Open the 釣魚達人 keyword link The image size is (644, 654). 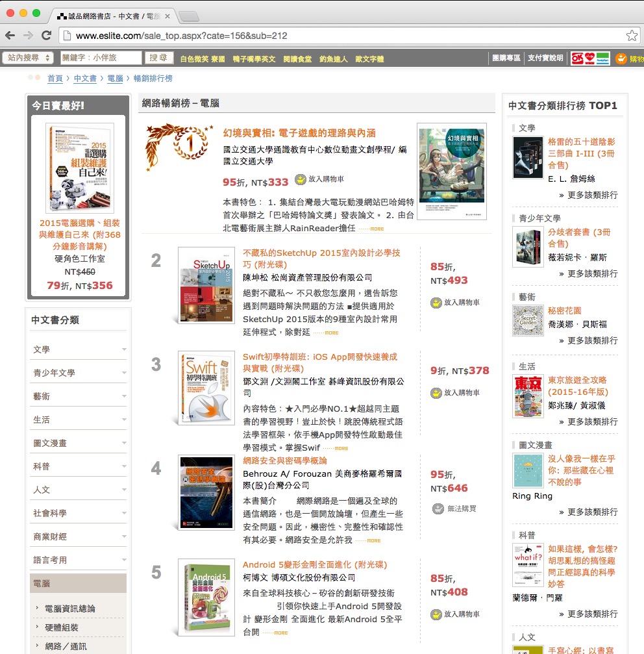click(x=334, y=59)
